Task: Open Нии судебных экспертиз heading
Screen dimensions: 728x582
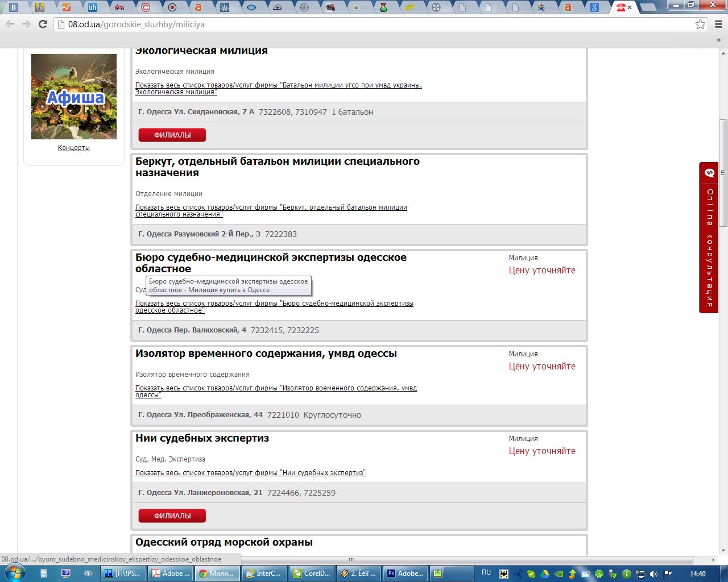Action: [202, 438]
